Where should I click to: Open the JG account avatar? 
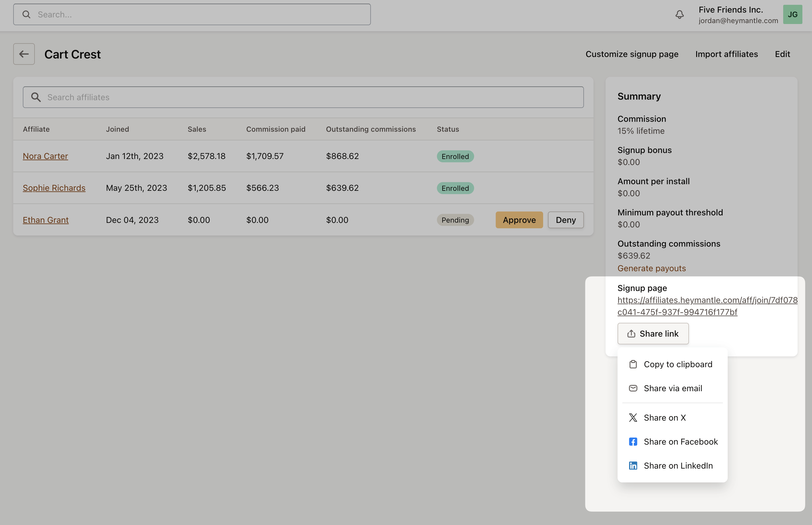click(x=792, y=14)
